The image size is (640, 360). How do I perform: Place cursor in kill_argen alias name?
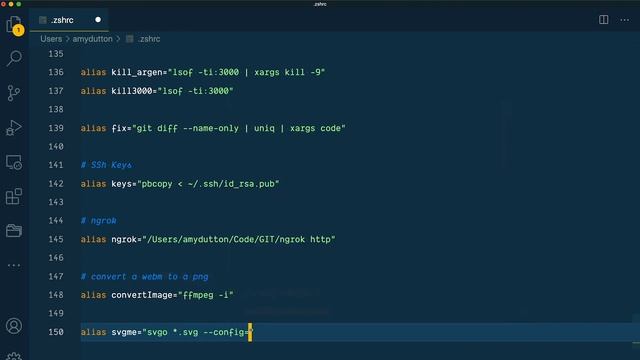[137, 72]
